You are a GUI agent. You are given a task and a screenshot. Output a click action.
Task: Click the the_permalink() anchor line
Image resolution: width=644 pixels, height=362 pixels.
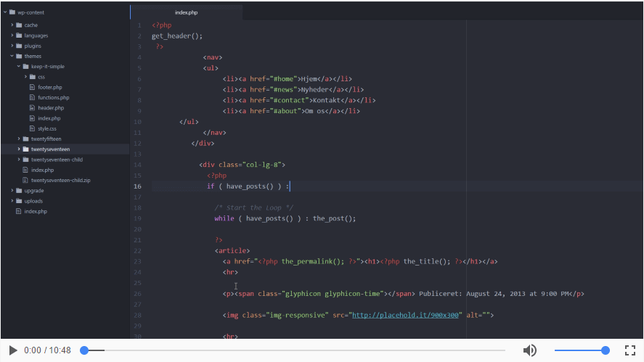click(360, 261)
